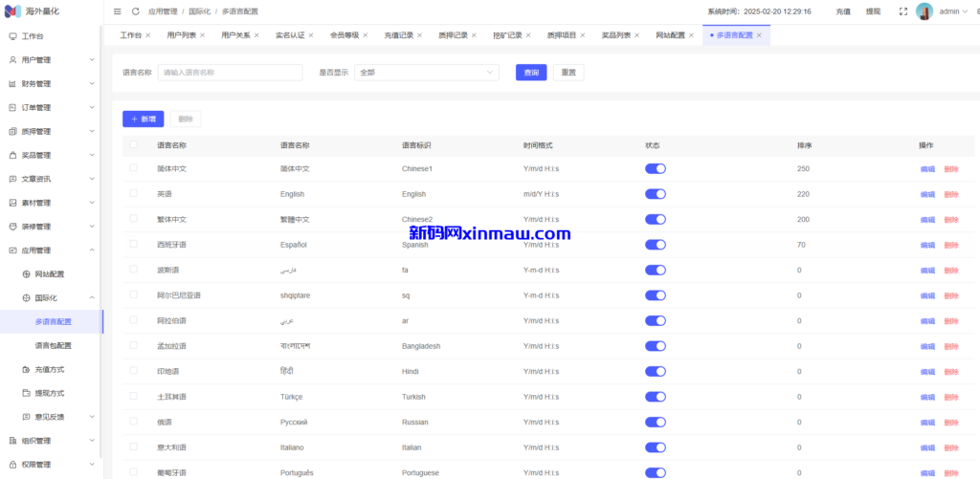Click the 奖品管理 bag icon
The width and height of the screenshot is (980, 479).
coord(12,155)
